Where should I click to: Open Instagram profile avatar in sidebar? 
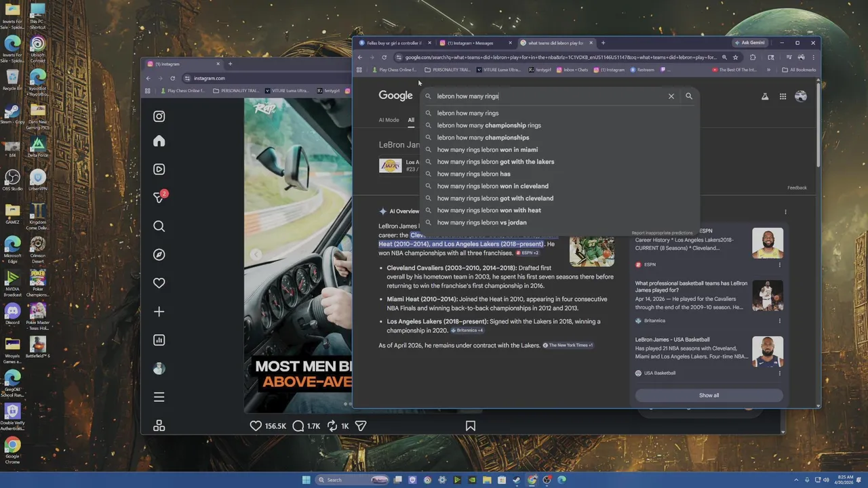159,369
